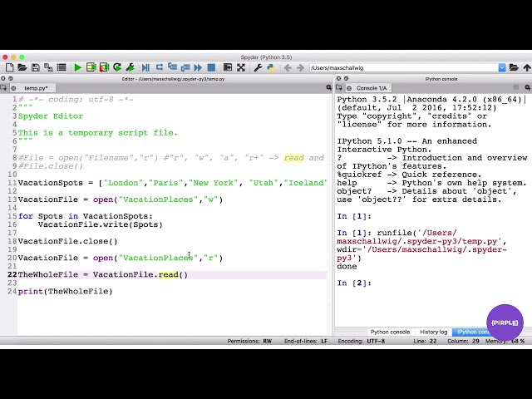Screen dimensions: 532x399
Task: Open the cell list toolbar icon
Action: click(x=62, y=67)
